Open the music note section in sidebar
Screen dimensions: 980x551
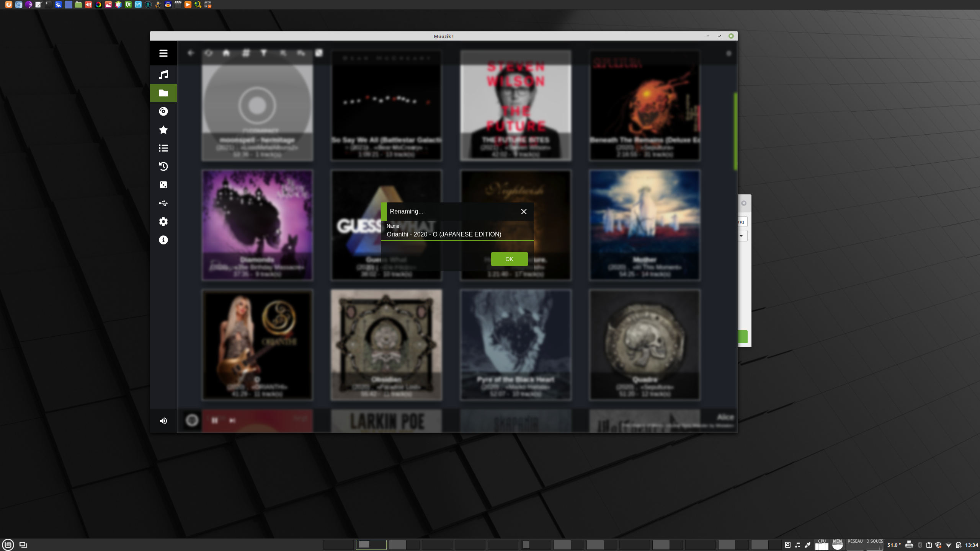163,75
